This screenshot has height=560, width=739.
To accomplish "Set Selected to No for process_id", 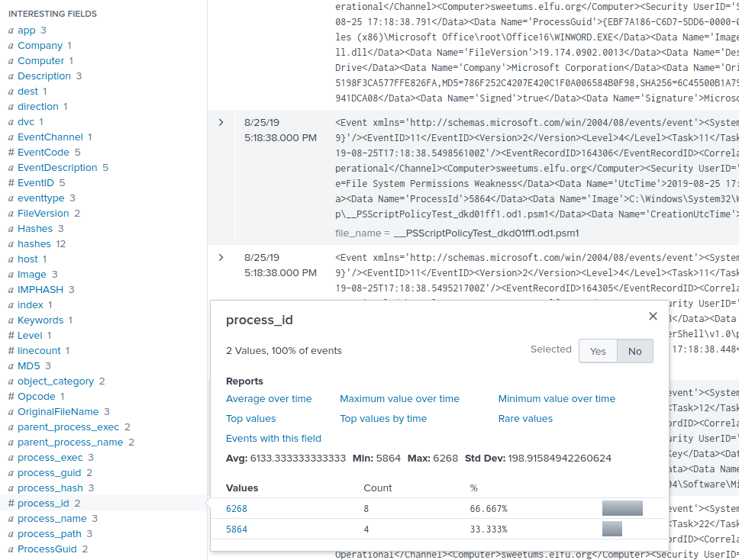I will click(635, 351).
